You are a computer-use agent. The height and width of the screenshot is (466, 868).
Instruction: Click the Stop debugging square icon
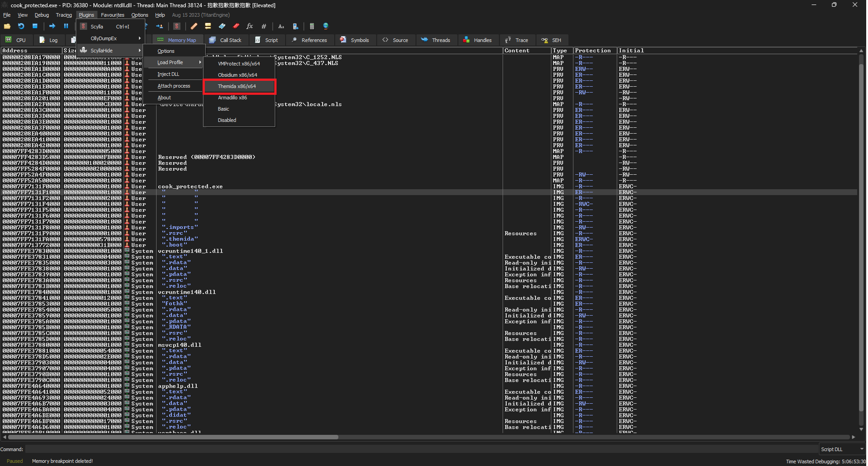35,26
